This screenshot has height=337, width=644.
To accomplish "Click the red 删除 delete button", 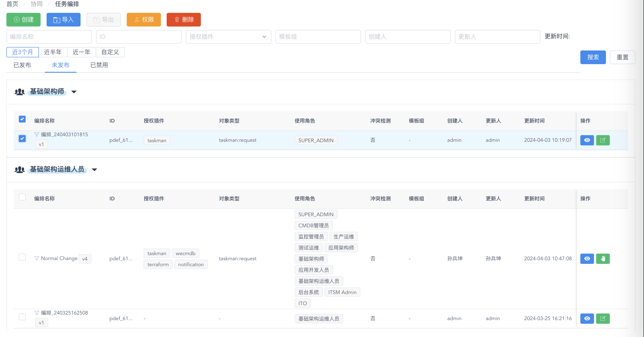I will (184, 19).
